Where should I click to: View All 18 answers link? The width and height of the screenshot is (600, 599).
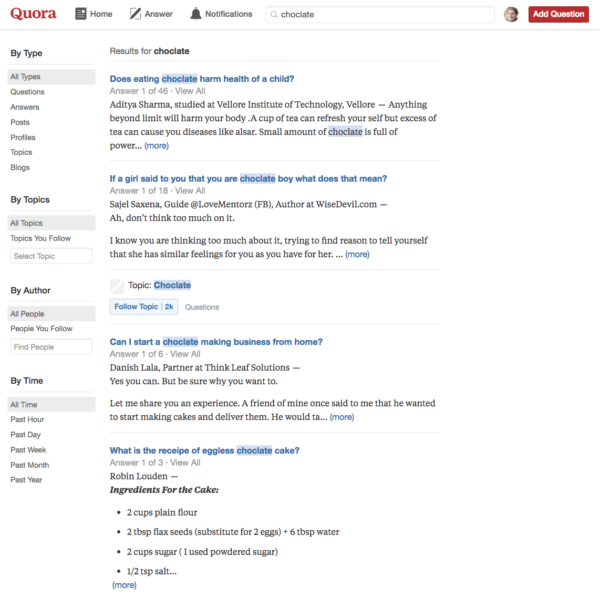point(190,191)
